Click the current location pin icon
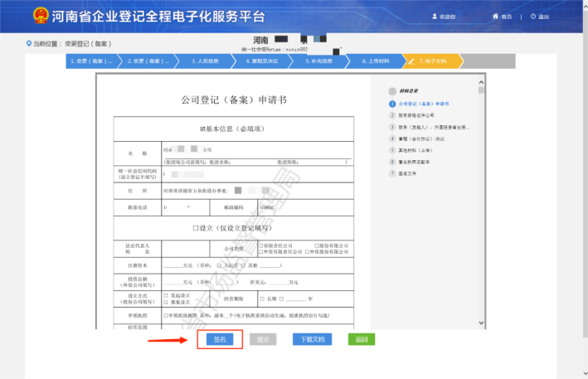Image resolution: width=588 pixels, height=379 pixels. coord(29,43)
